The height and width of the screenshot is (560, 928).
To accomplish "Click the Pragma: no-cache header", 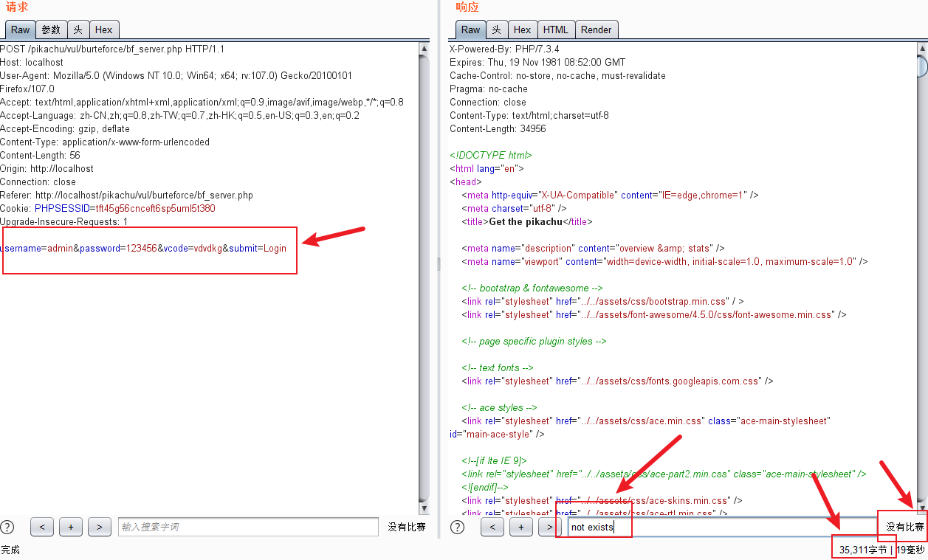I will click(x=489, y=89).
